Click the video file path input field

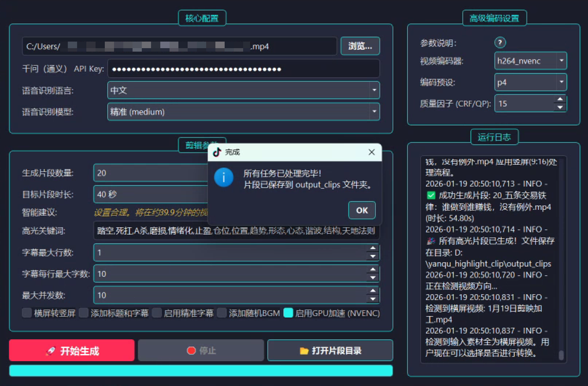pyautogui.click(x=180, y=46)
